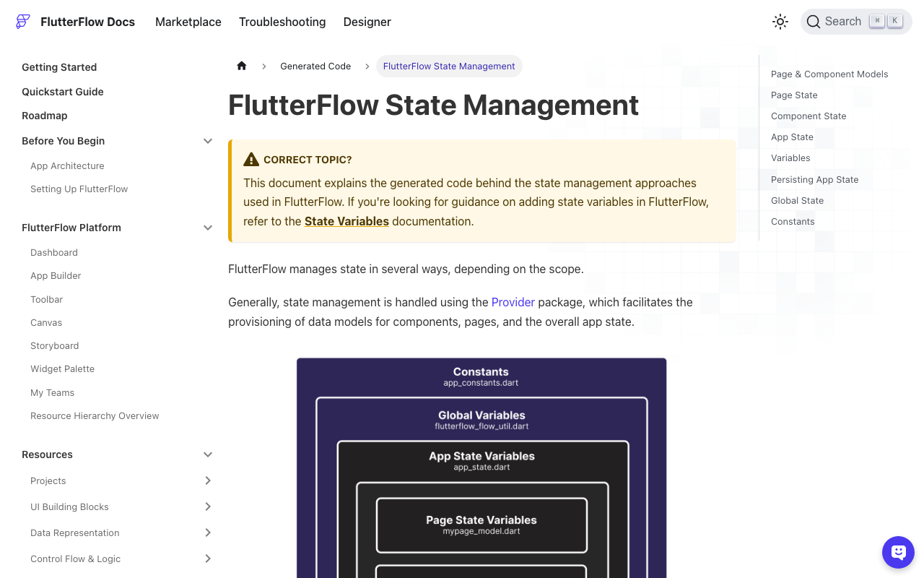Click the Generated Code breadcrumb
The width and height of the screenshot is (924, 578).
[x=315, y=66]
